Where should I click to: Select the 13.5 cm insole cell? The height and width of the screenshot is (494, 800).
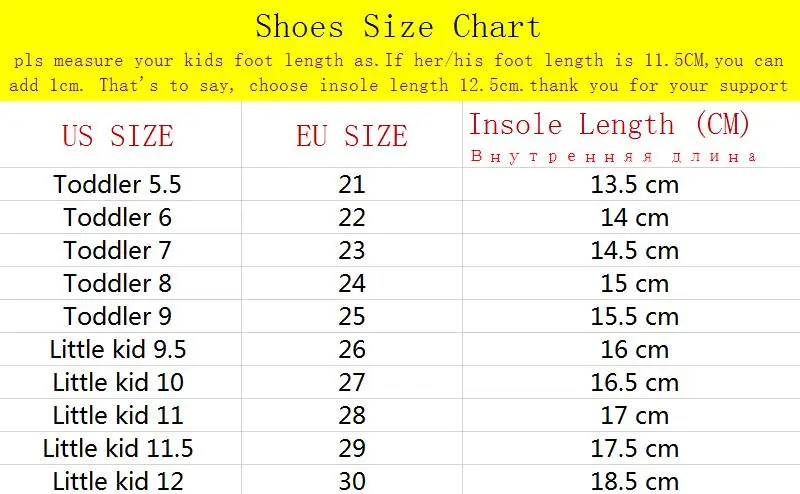pos(635,184)
